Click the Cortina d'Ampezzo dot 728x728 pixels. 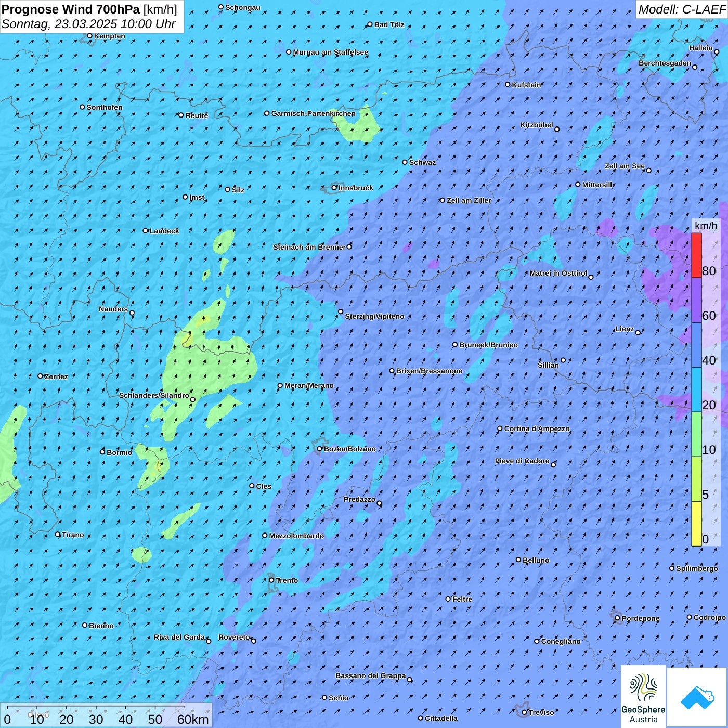(500, 428)
